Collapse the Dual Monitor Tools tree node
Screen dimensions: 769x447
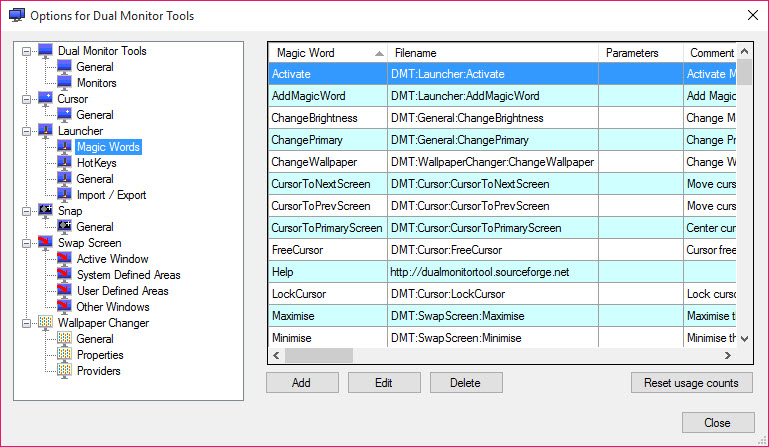[26, 51]
